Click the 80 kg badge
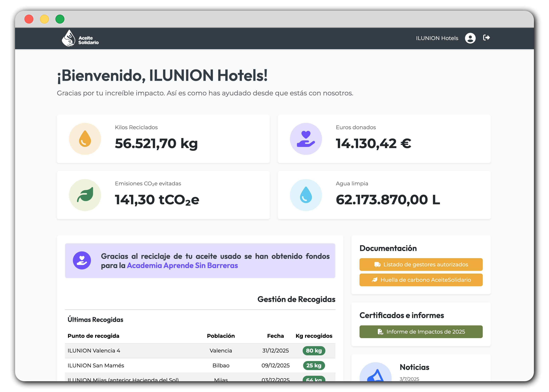The width and height of the screenshot is (549, 392). [314, 350]
